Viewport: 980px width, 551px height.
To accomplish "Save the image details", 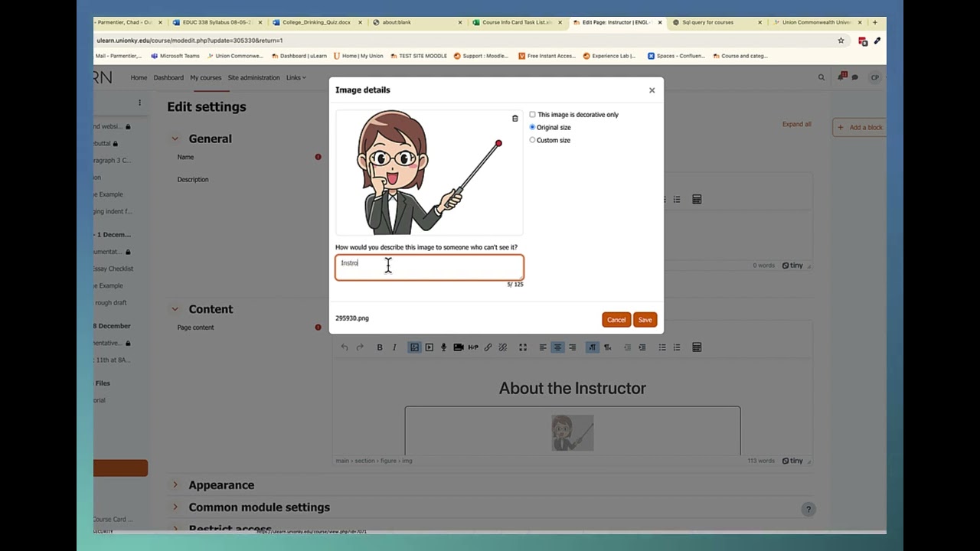I will [x=645, y=320].
